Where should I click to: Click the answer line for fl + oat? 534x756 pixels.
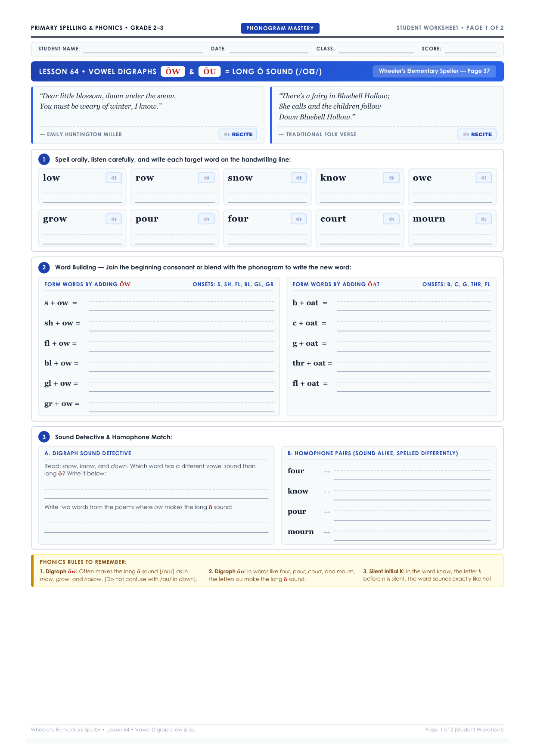(414, 387)
